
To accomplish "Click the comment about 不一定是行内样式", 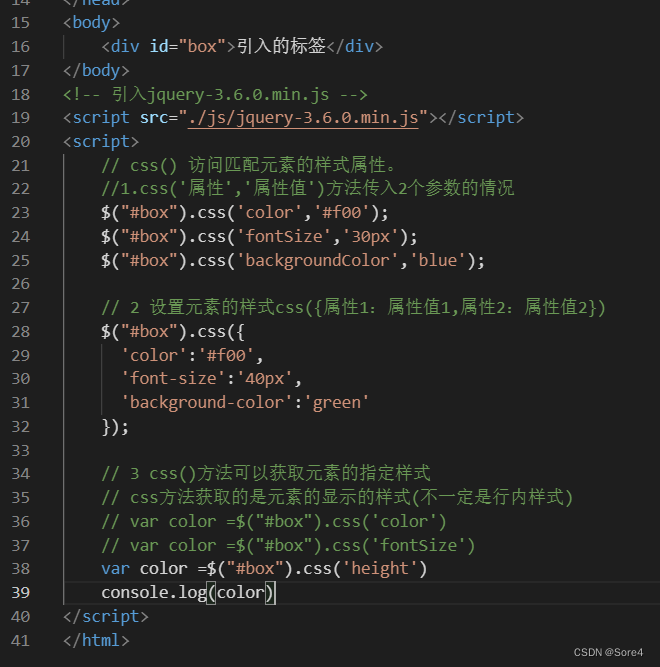I will [337, 497].
